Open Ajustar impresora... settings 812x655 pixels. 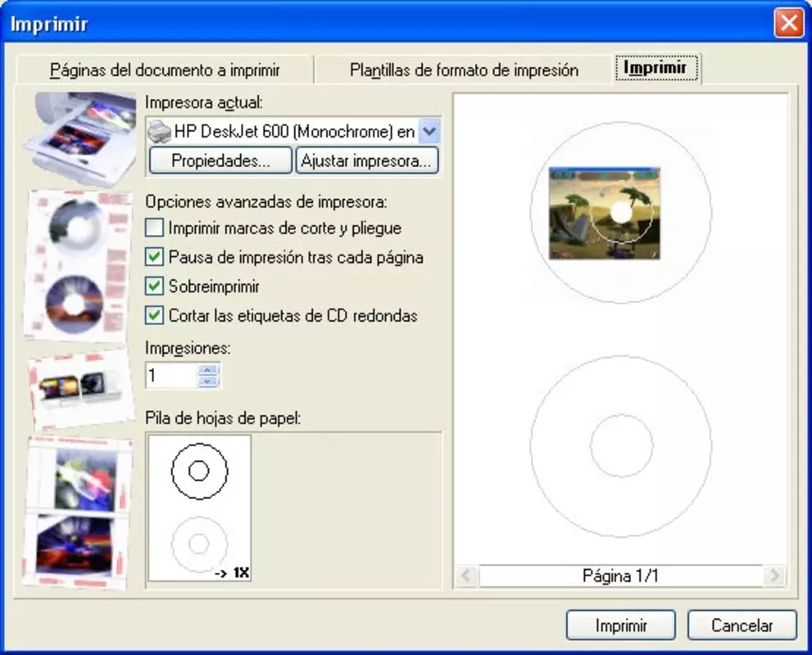366,160
